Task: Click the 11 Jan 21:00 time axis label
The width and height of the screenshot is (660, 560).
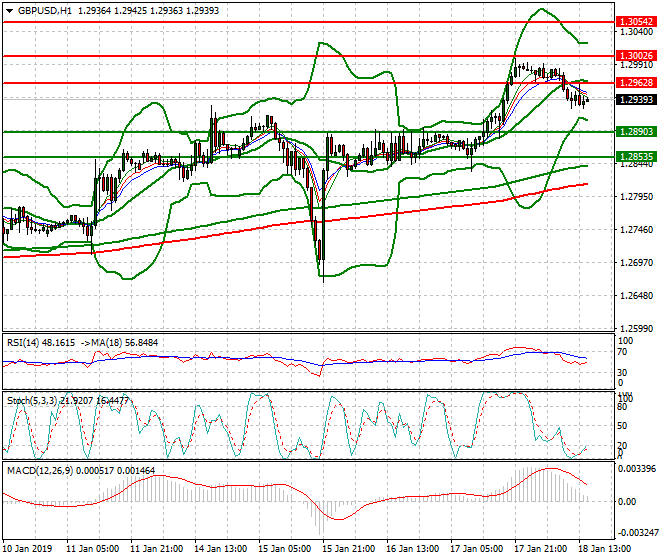Action: [157, 549]
